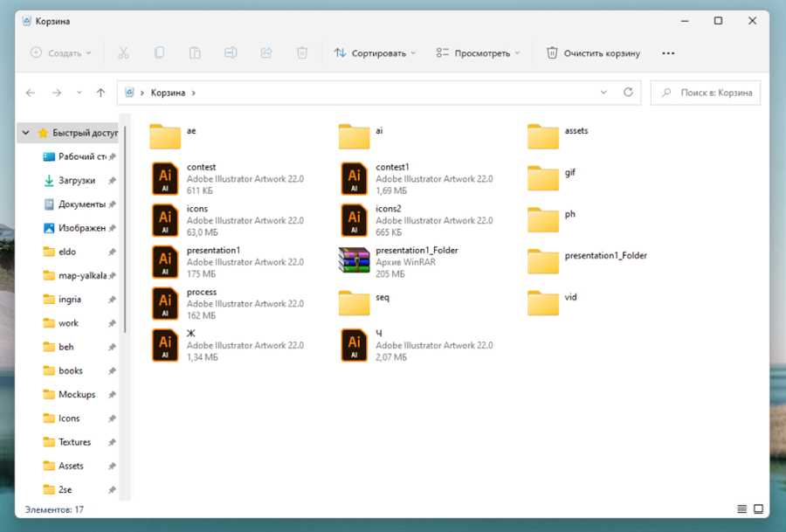Unpin the Mockups folder from quick access

[x=112, y=395]
